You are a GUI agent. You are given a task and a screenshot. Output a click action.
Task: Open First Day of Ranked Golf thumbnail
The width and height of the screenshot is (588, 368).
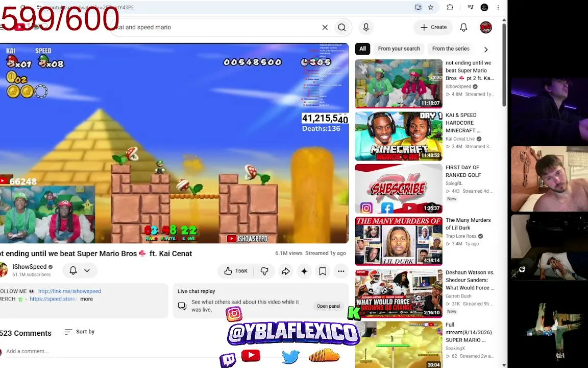[399, 189]
